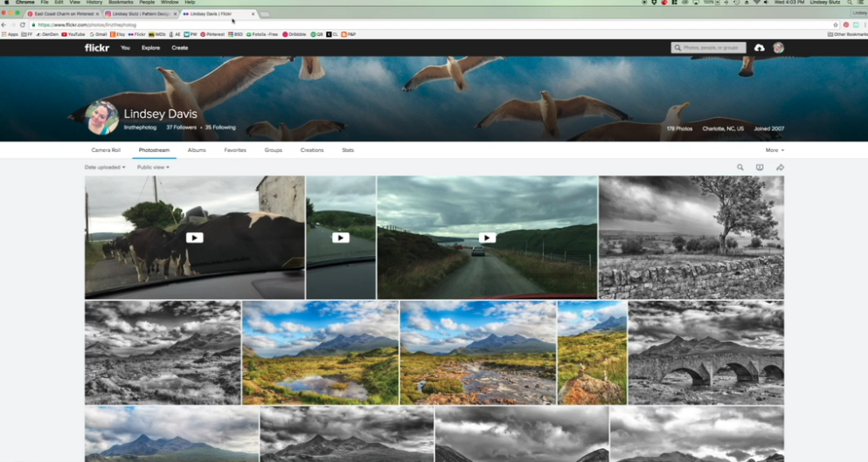
Task: Play the car on road video
Action: click(x=487, y=238)
